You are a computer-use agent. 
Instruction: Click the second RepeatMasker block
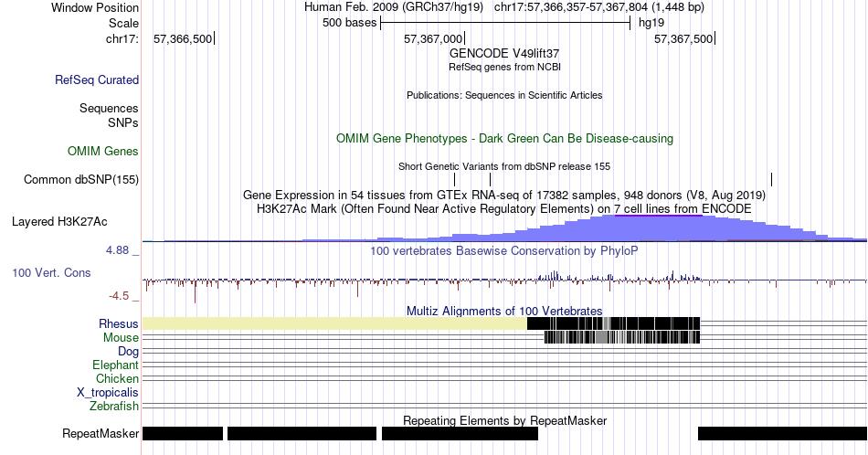302,433
